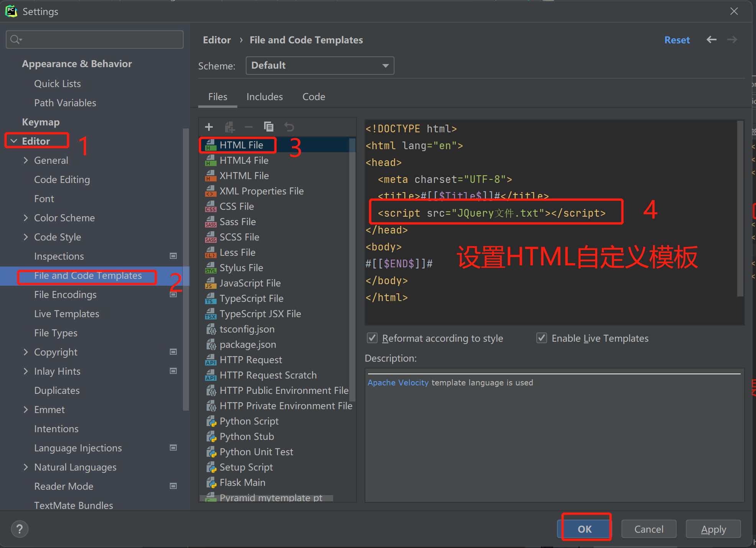Screen dimensions: 756x548
Task: Click the Revert to Original Template icon
Action: pos(289,127)
